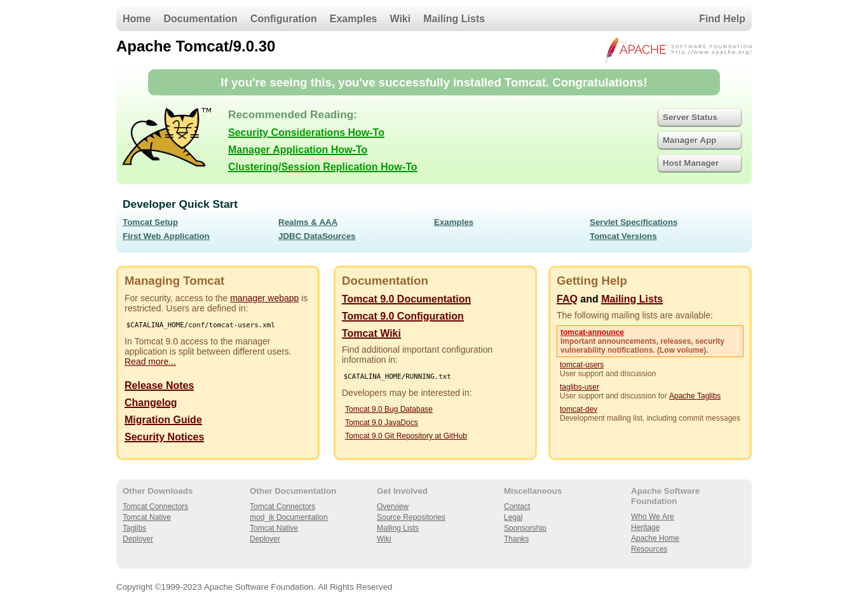Open Wiki under Get Involved
Viewport: 868px width, 598px height.
(384, 539)
